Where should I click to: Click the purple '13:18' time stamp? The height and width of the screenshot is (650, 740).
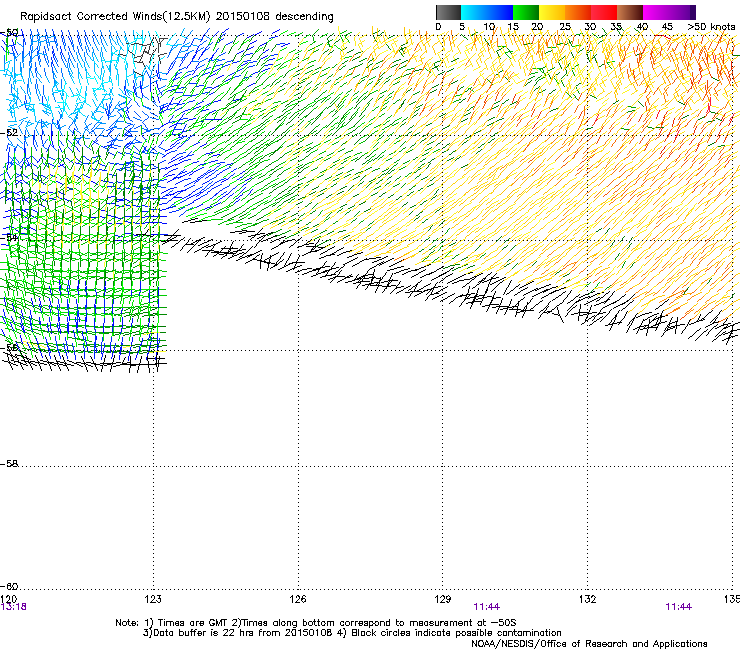(13, 607)
